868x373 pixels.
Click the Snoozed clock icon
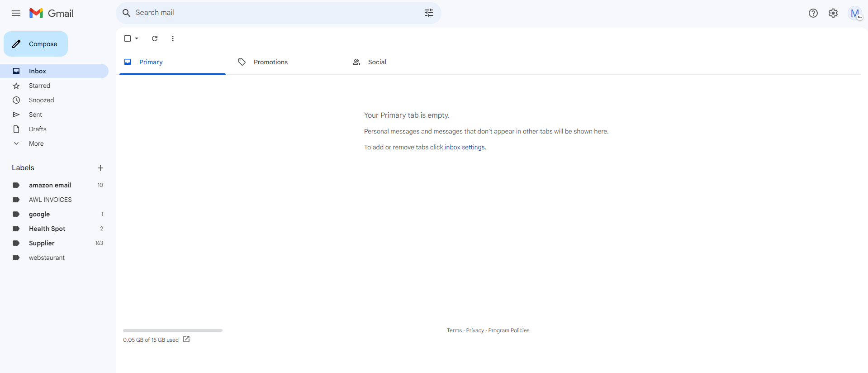(16, 100)
